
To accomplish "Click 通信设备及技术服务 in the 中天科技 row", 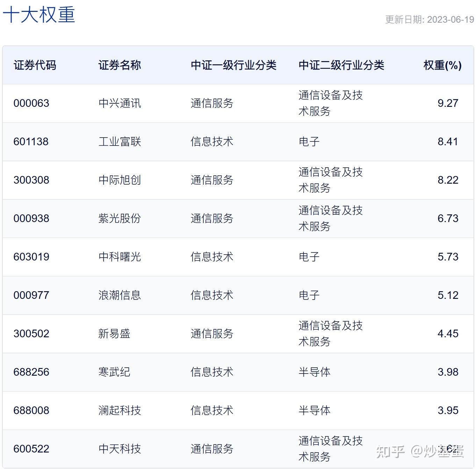I will click(x=331, y=449).
